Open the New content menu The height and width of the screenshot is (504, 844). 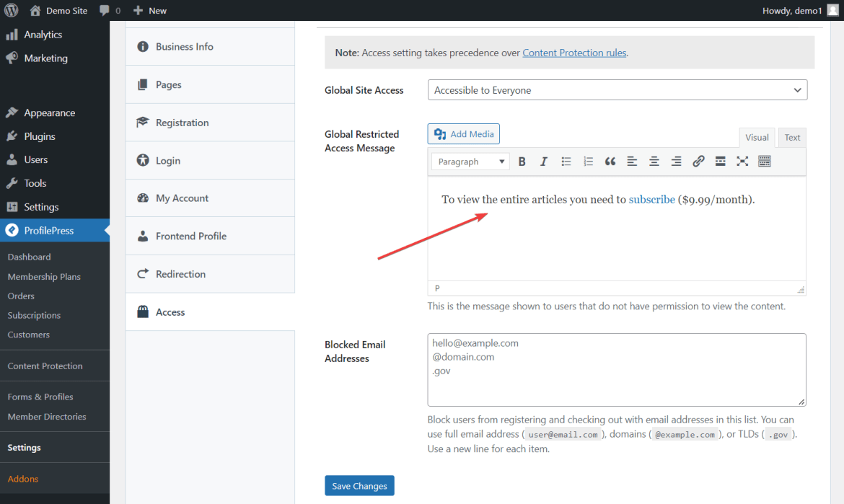149,10
